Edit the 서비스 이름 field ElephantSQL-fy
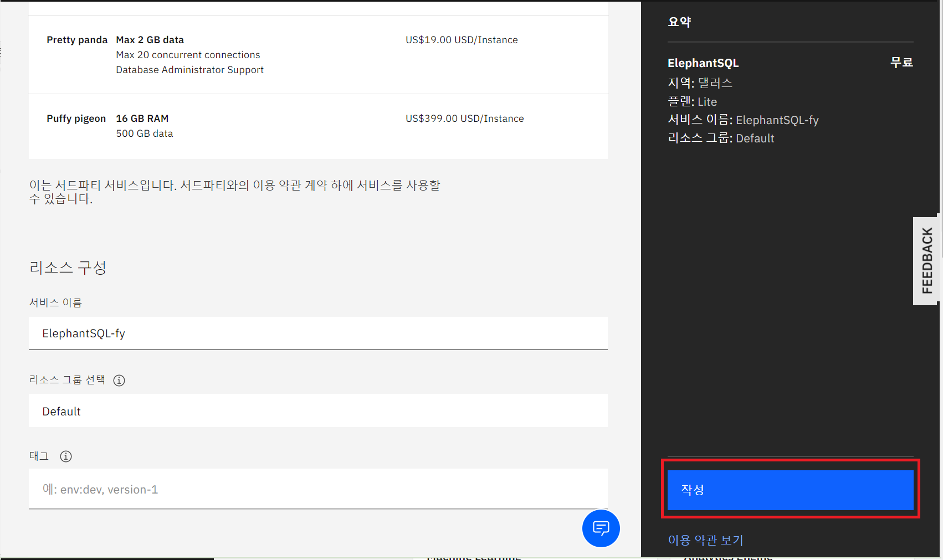Viewport: 943px width, 560px height. [x=318, y=333]
